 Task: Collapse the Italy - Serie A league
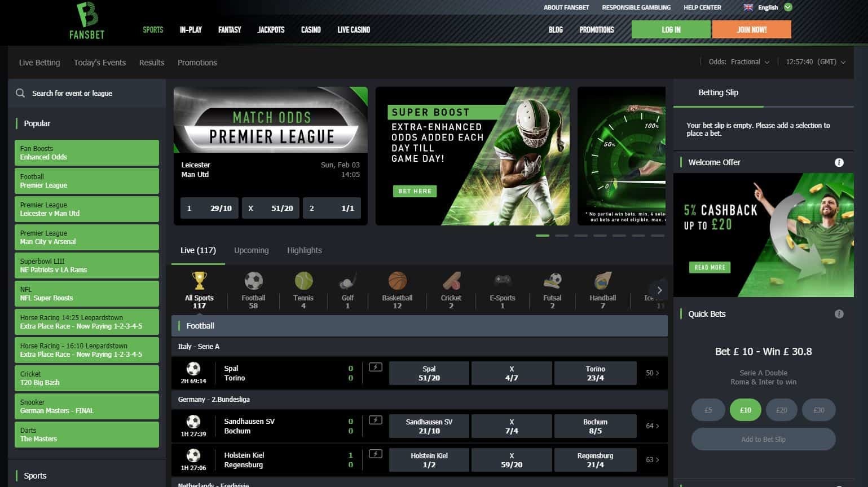point(420,347)
